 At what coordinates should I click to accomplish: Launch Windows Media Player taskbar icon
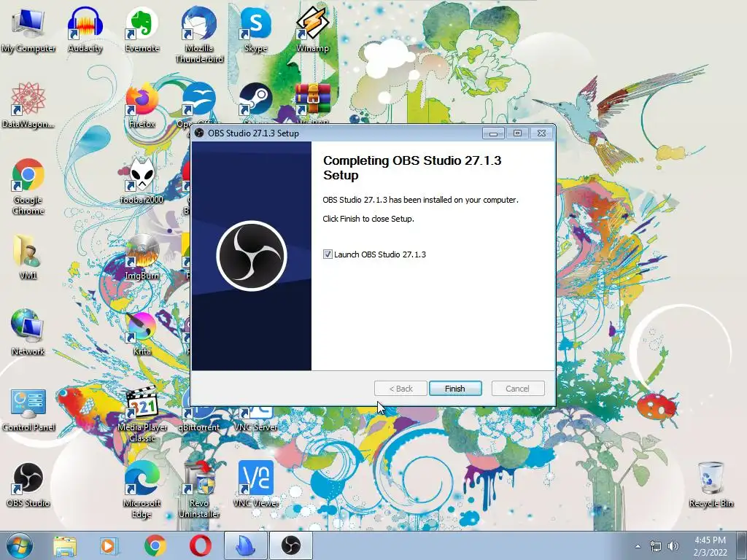109,545
